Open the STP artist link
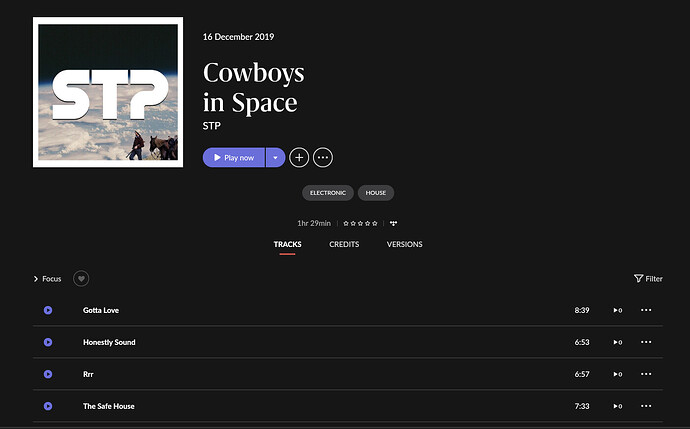Screen dimensions: 690x429 pos(212,127)
